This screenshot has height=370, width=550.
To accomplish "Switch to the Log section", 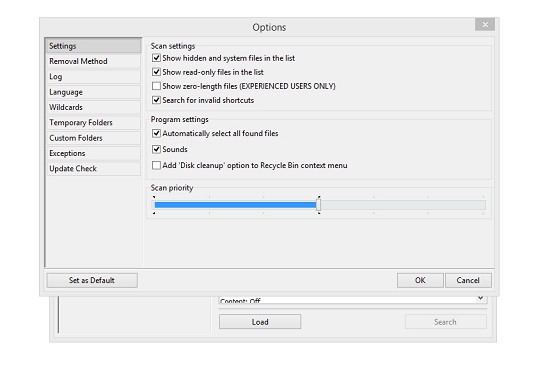I will (x=93, y=76).
